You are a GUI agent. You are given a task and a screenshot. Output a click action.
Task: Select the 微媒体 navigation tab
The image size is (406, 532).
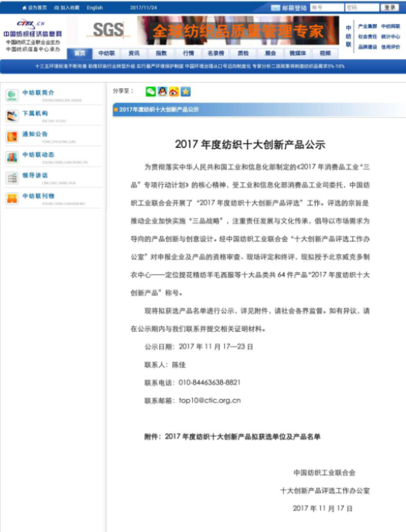298,53
